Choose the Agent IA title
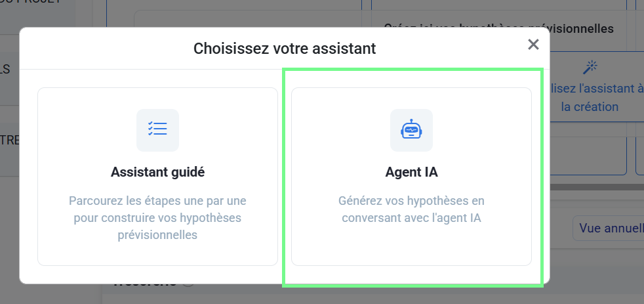Screen dimensions: 644x304 coord(411,173)
